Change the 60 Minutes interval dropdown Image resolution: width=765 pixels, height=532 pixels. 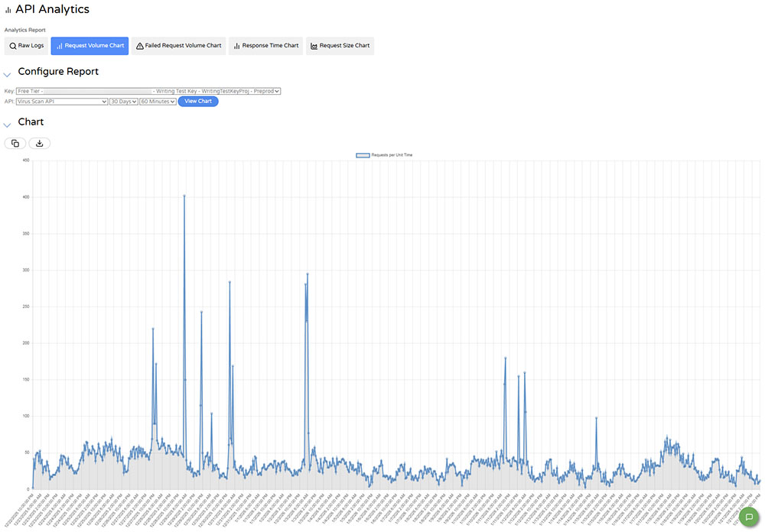158,101
